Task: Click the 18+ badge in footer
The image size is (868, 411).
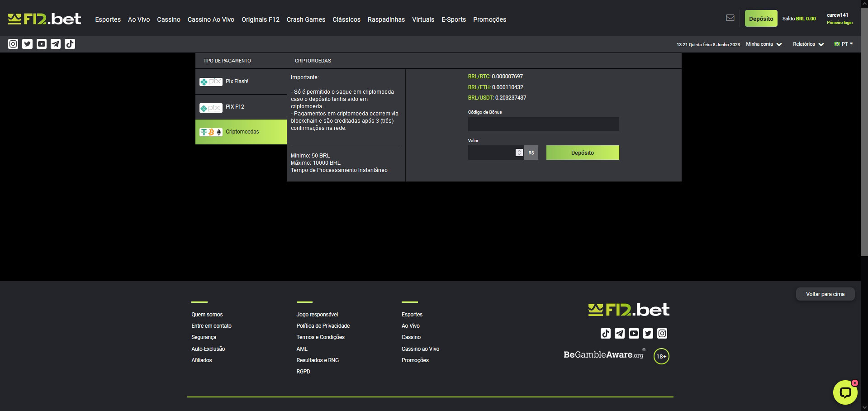Action: pos(661,356)
